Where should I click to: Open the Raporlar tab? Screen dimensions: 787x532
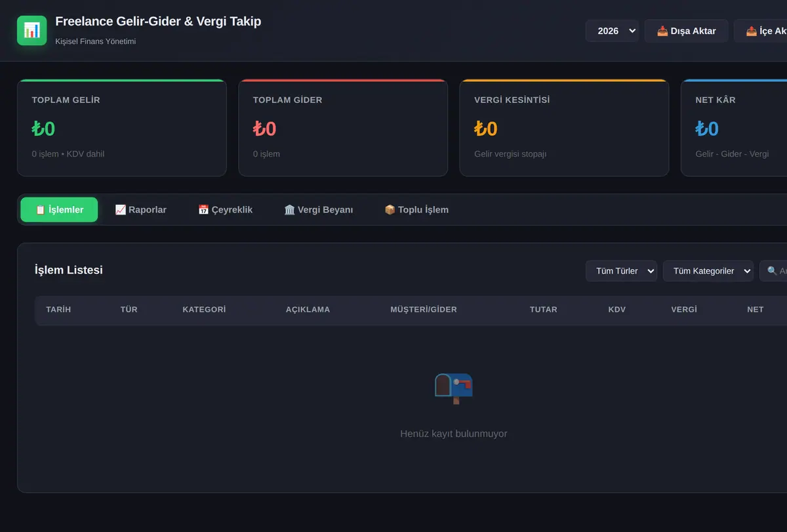[140, 210]
